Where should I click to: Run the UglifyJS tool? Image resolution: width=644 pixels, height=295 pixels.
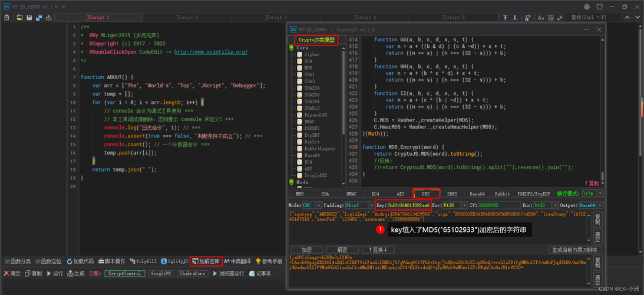click(174, 261)
